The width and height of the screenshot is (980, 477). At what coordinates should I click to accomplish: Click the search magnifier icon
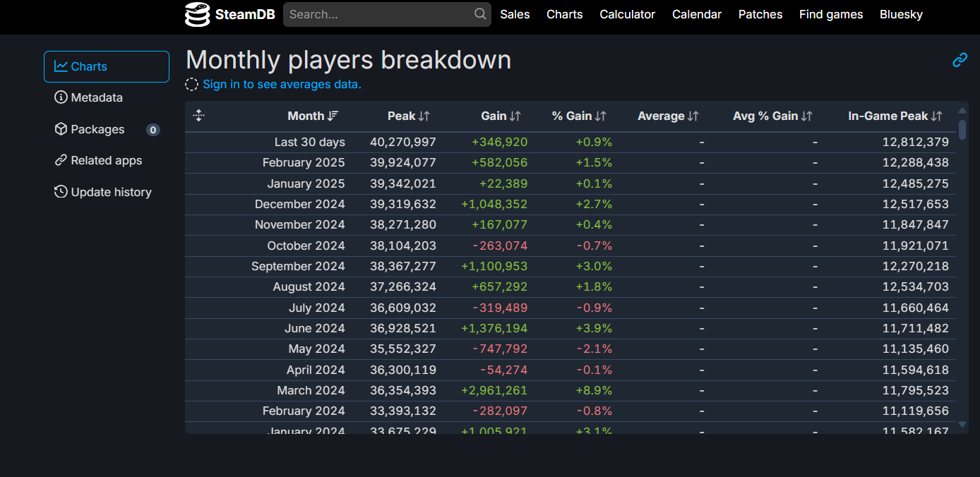(x=480, y=14)
